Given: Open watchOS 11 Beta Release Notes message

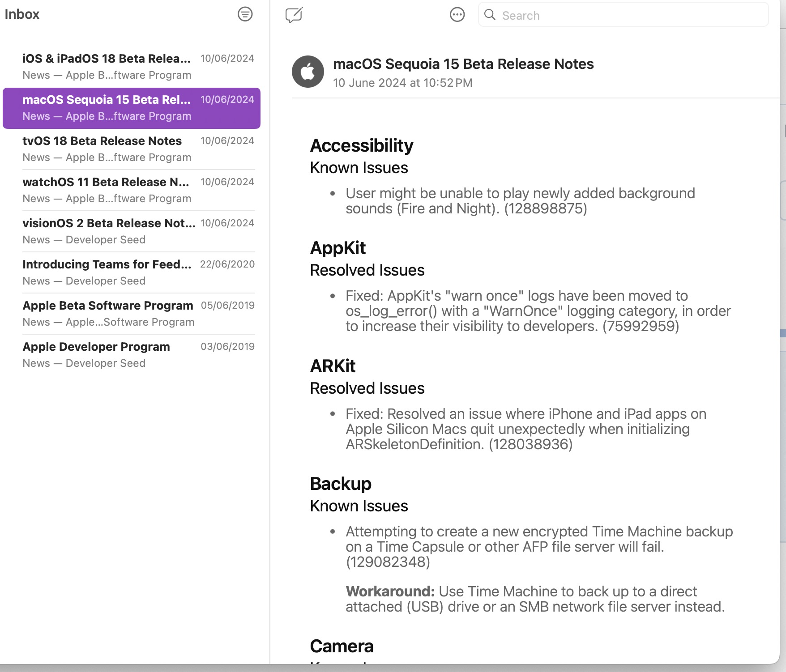Looking at the screenshot, I should [132, 190].
